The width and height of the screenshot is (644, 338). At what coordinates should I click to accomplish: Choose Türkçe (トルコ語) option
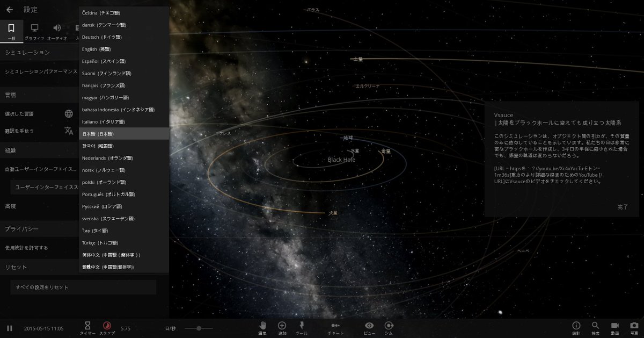point(124,242)
